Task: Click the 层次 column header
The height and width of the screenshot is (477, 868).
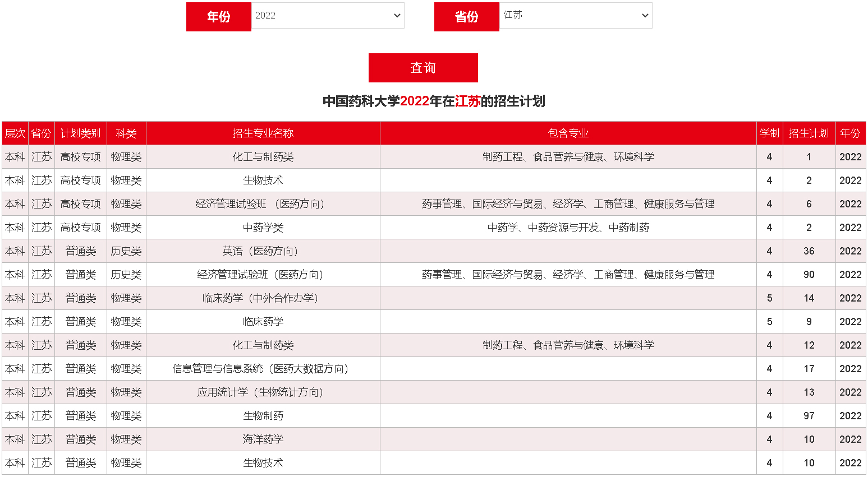Action: (15, 133)
